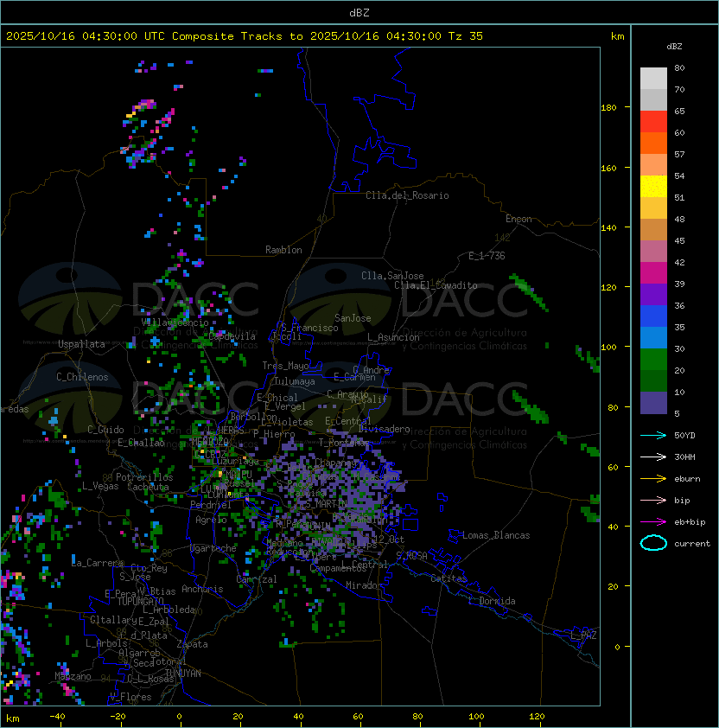Click the '140' vertical axis tick label
The image size is (719, 728).
608,228
